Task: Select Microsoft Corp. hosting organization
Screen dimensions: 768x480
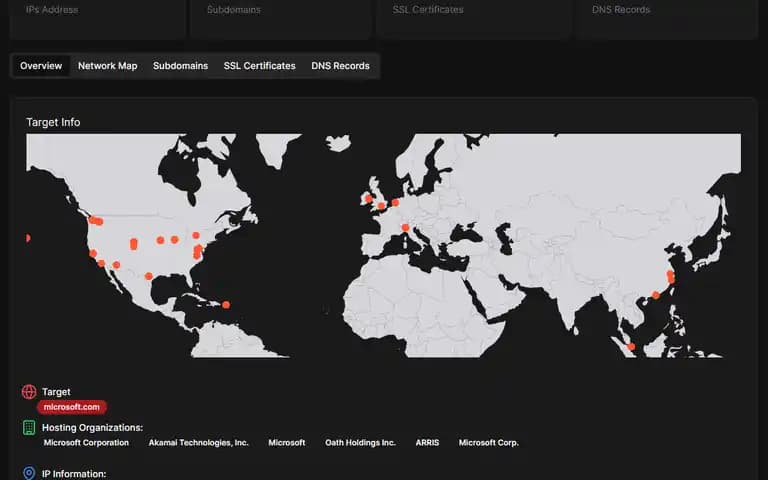Action: (x=488, y=443)
